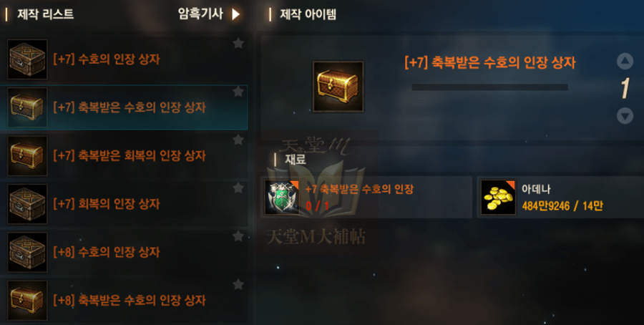Toggle favorite star on [+7] 회복의 인장 상자
The width and height of the screenshot is (644, 325).
coord(238,188)
